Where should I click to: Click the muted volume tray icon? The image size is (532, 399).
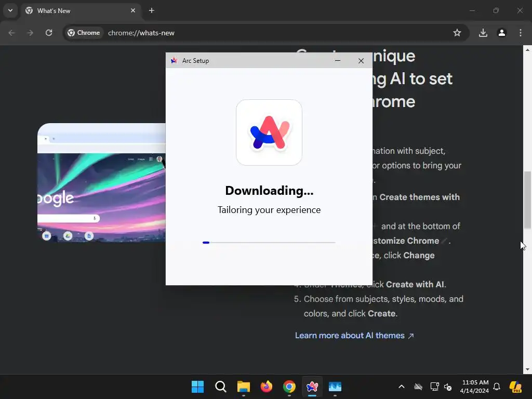(x=448, y=387)
